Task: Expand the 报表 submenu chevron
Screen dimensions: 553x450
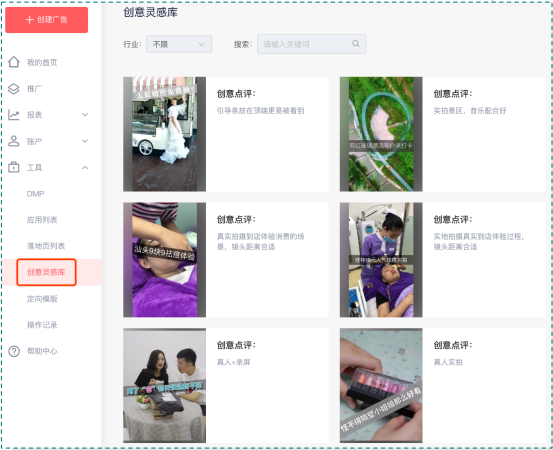Action: point(85,115)
